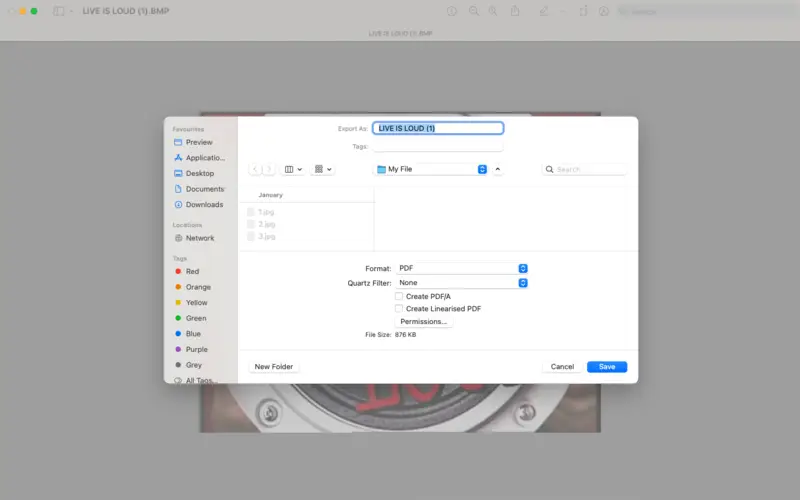Image resolution: width=800 pixels, height=500 pixels.
Task: Choose the Grey tag
Action: (x=188, y=365)
